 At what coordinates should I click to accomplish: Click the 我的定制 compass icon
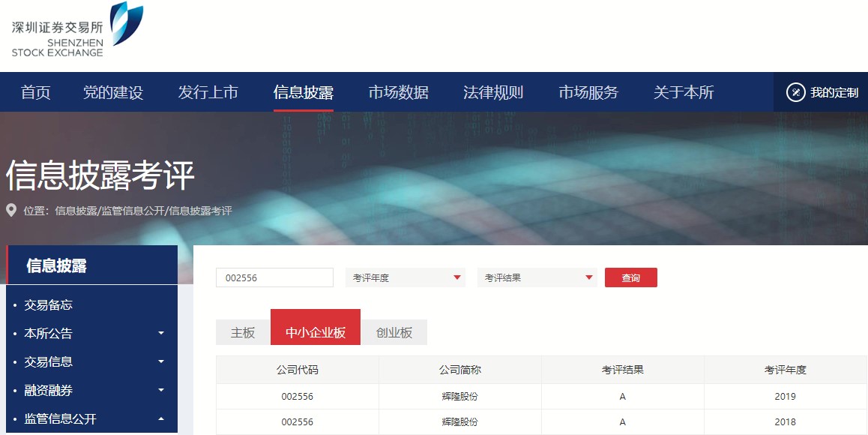795,92
